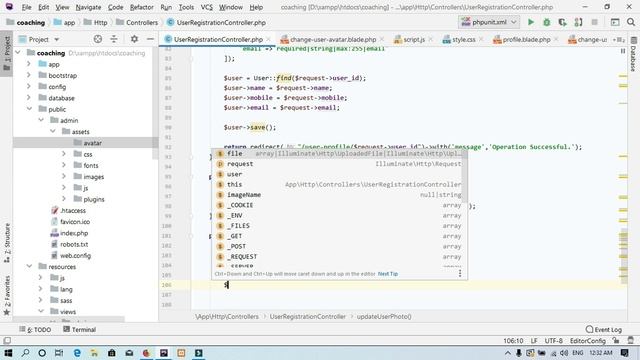The width and height of the screenshot is (640, 360).
Task: Select .htaccess in the Project tree
Action: pyautogui.click(x=73, y=211)
